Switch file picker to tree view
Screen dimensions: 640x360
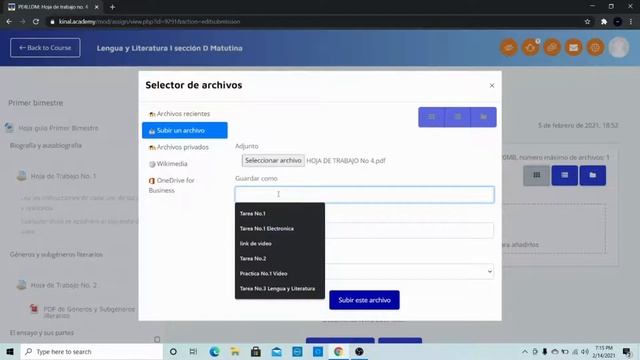pyautogui.click(x=484, y=117)
